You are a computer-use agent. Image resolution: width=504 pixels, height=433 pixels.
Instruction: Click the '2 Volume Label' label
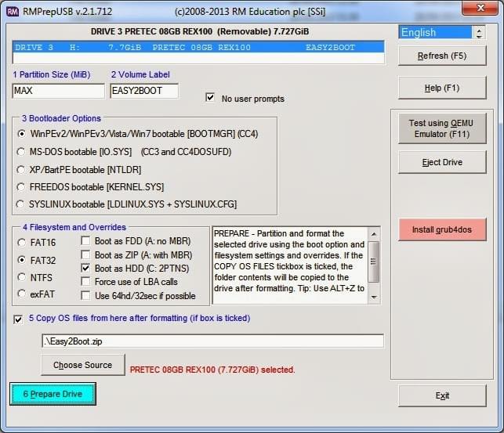point(140,74)
